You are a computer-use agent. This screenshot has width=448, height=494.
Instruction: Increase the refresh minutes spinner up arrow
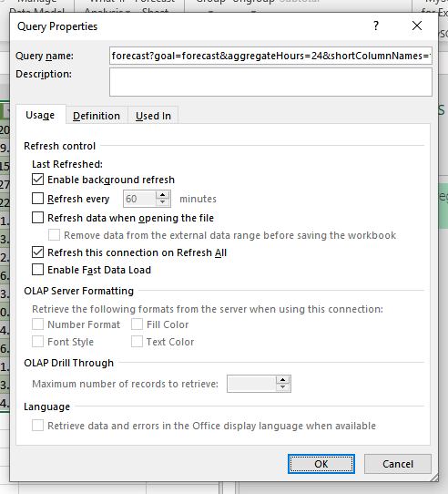162,195
